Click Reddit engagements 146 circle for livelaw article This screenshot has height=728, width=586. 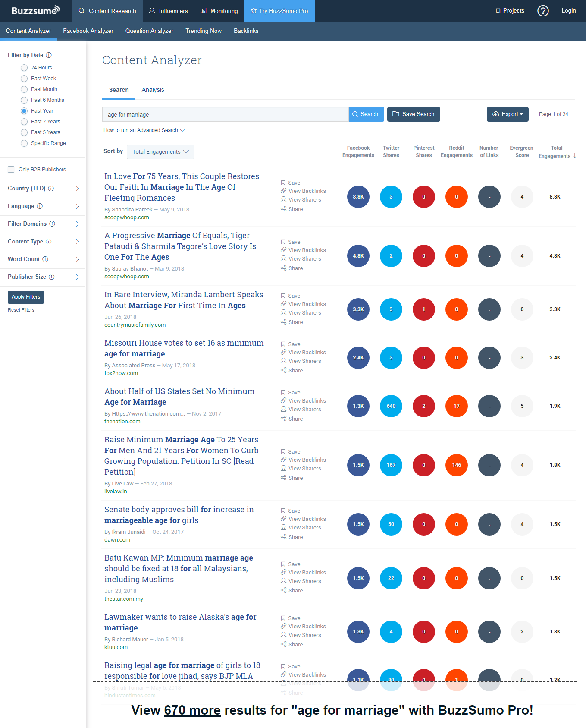tap(457, 465)
